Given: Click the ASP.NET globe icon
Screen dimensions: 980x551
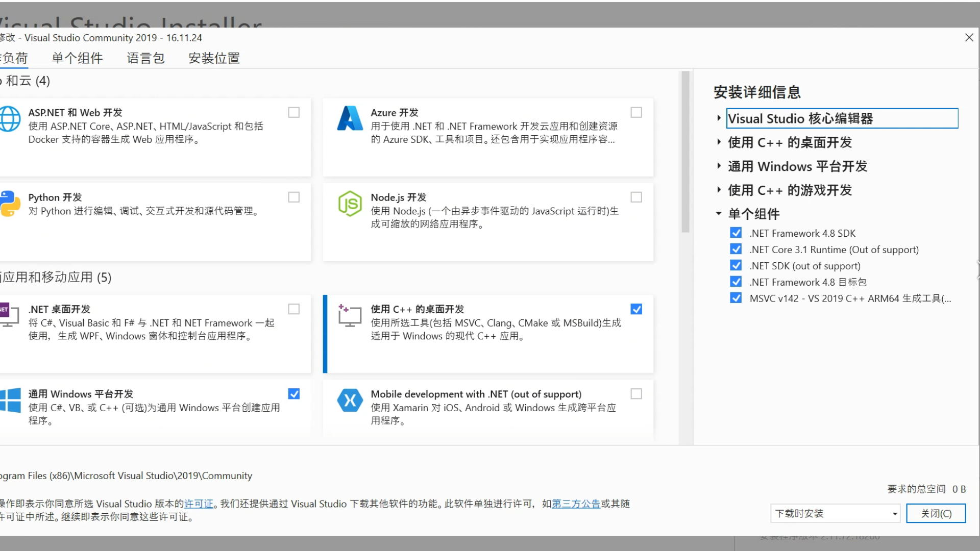Looking at the screenshot, I should click(10, 119).
